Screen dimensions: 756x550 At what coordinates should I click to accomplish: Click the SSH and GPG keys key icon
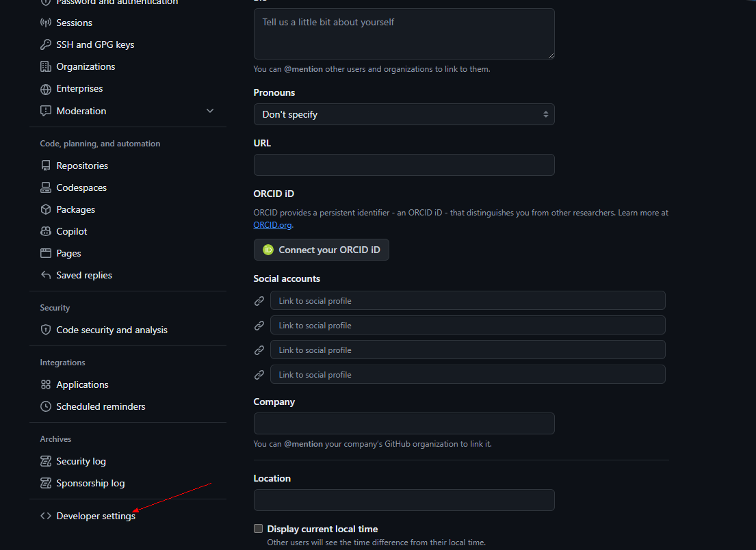pos(46,44)
